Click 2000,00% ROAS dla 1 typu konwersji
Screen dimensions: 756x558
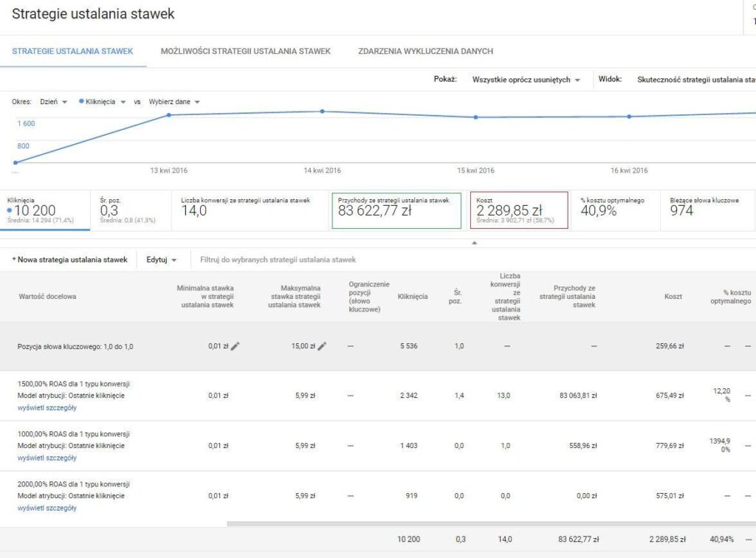click(x=74, y=484)
